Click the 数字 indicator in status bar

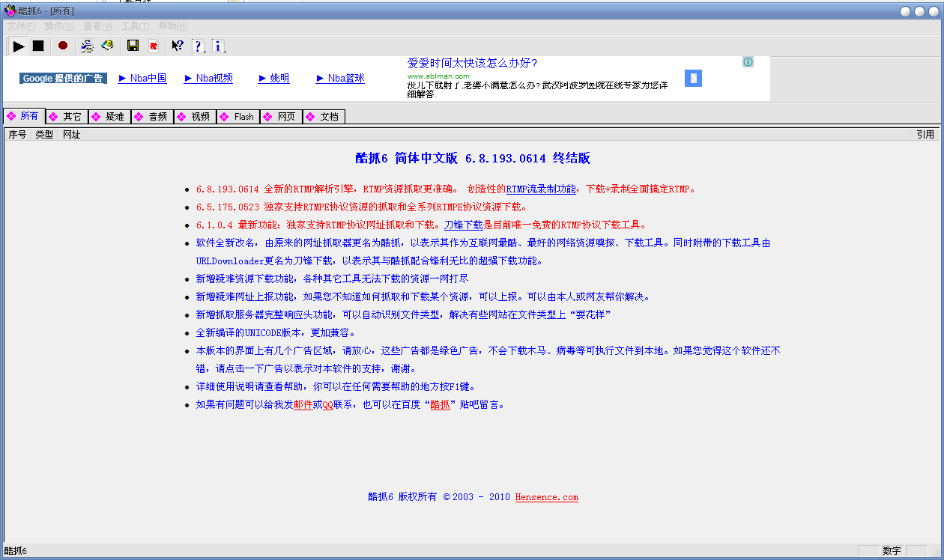tap(892, 551)
